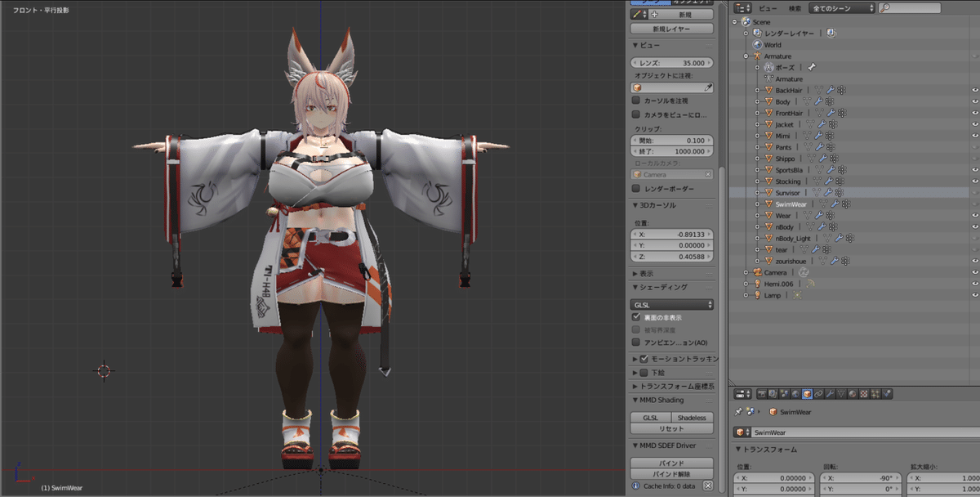Click the material icon on FrontHair row
This screenshot has height=497, width=980.
[x=841, y=113]
